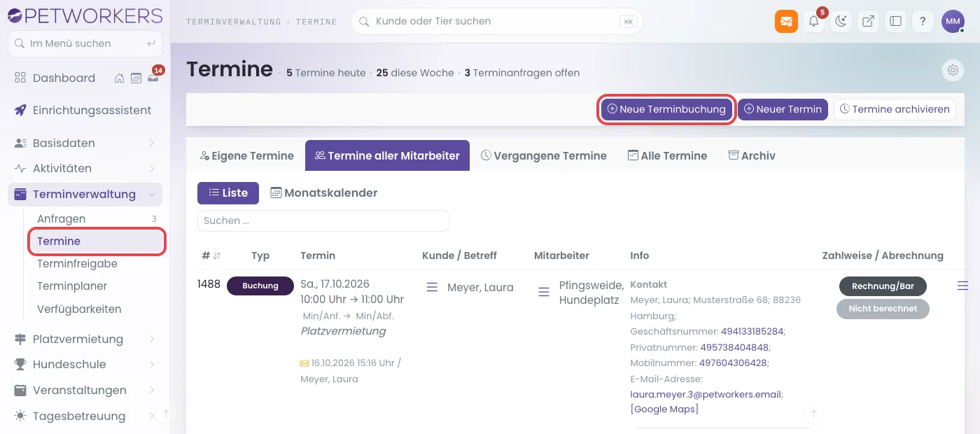Click Privatnummer 495738404848 link

tap(734, 347)
